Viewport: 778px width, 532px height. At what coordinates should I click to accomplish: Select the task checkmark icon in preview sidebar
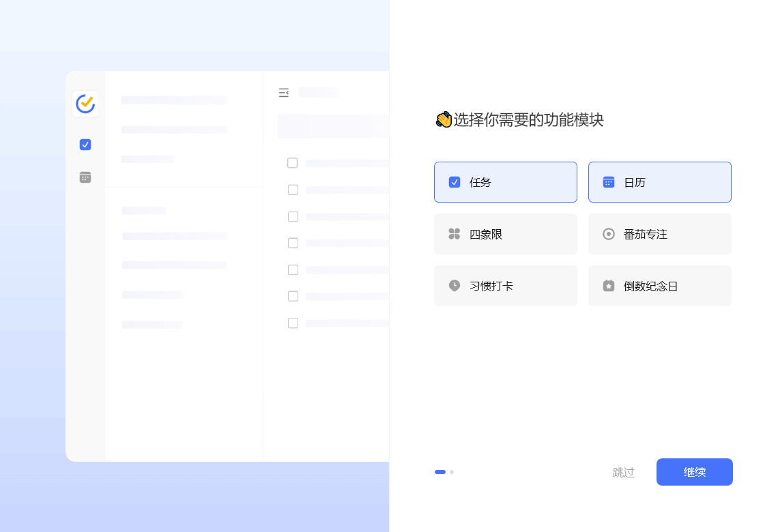85,145
